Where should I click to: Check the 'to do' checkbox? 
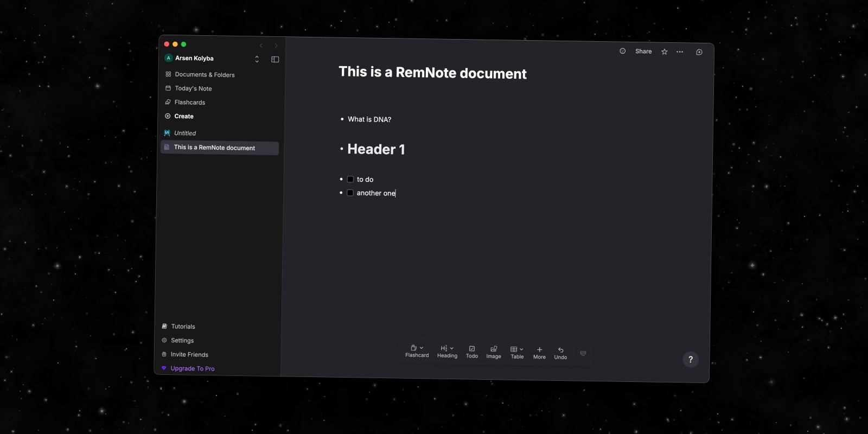(x=350, y=179)
